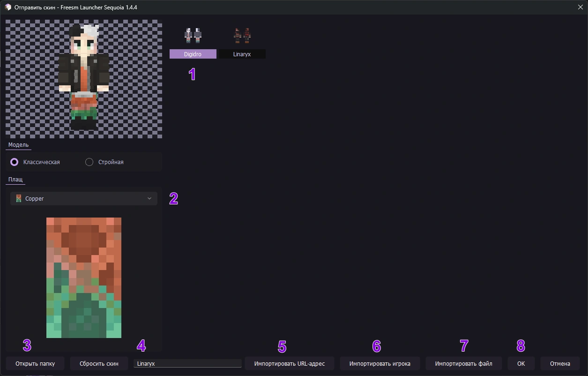588x376 pixels.
Task: Expand cape list using the chevron arrow
Action: (x=149, y=198)
